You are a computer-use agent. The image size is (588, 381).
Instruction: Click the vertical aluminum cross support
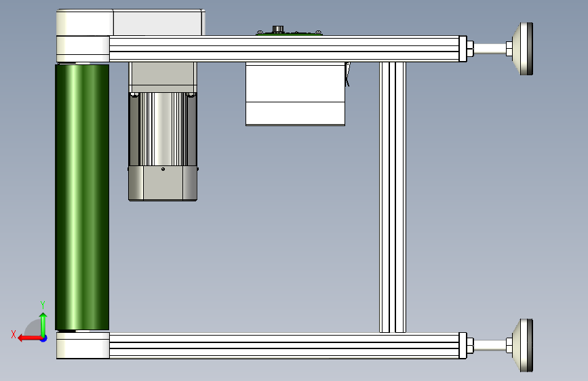point(393,197)
